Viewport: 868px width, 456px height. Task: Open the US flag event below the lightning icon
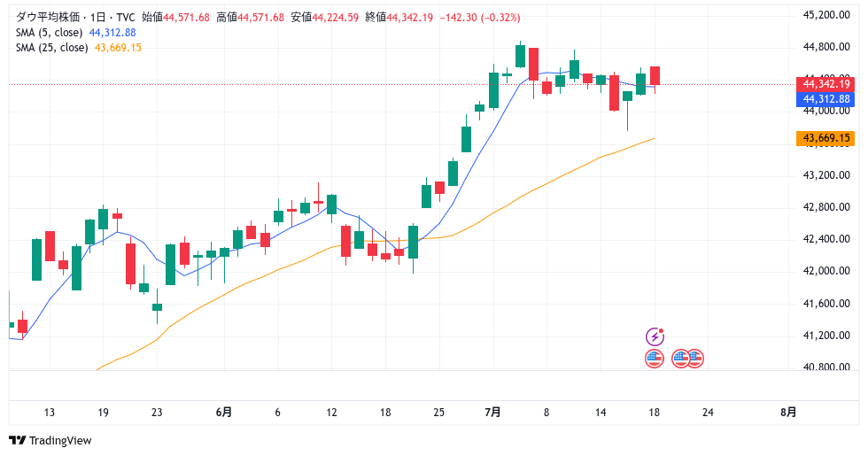(655, 359)
